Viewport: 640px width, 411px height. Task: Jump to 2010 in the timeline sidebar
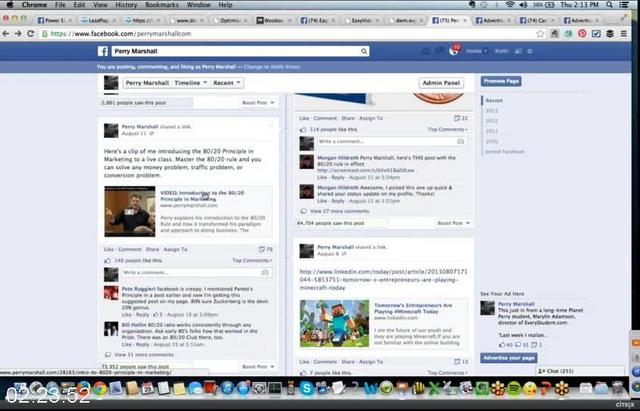(491, 141)
